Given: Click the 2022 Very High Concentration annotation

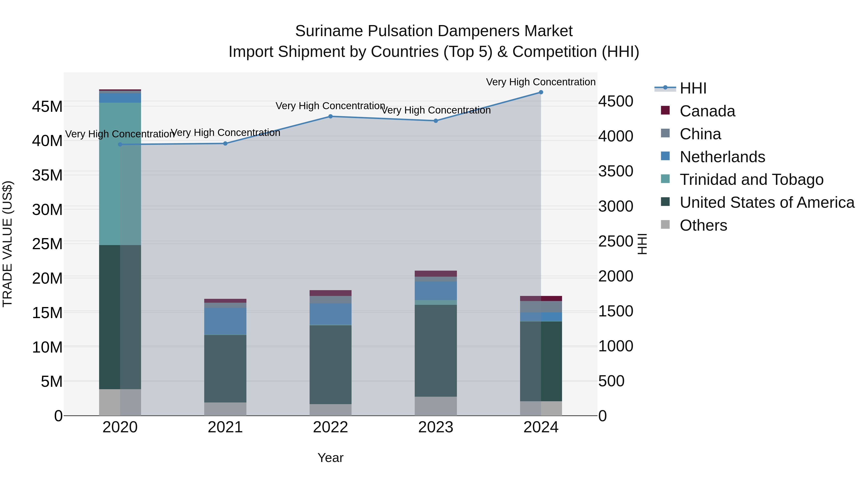Looking at the screenshot, I should (x=331, y=106).
